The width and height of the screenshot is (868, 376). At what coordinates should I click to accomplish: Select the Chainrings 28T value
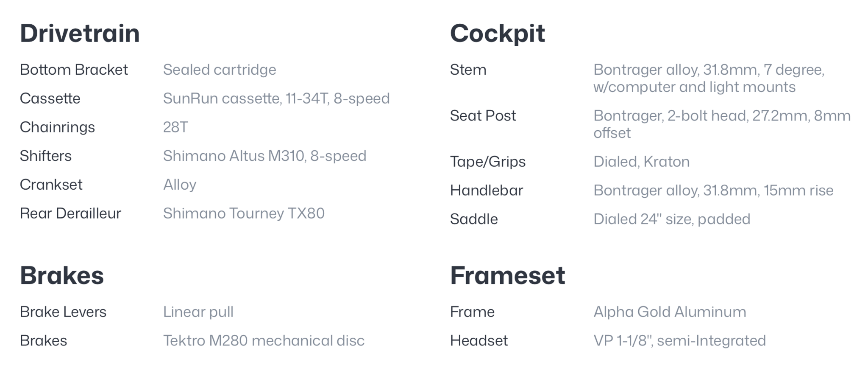[x=175, y=127]
